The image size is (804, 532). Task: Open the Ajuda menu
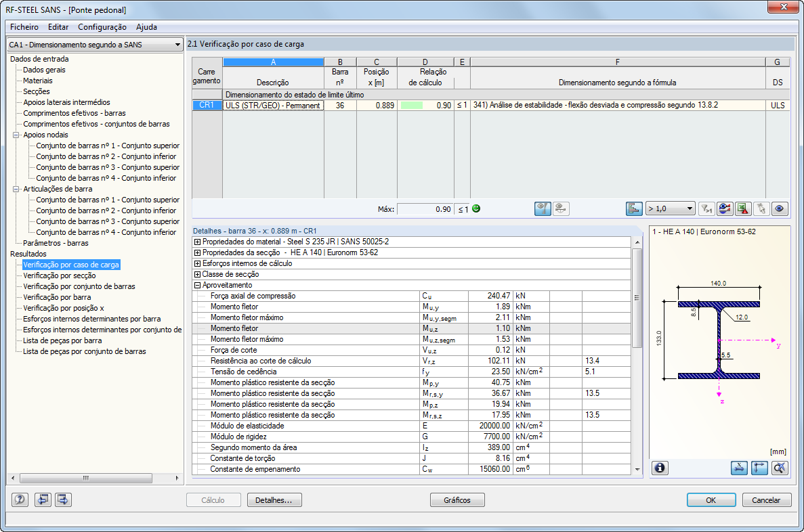point(147,27)
